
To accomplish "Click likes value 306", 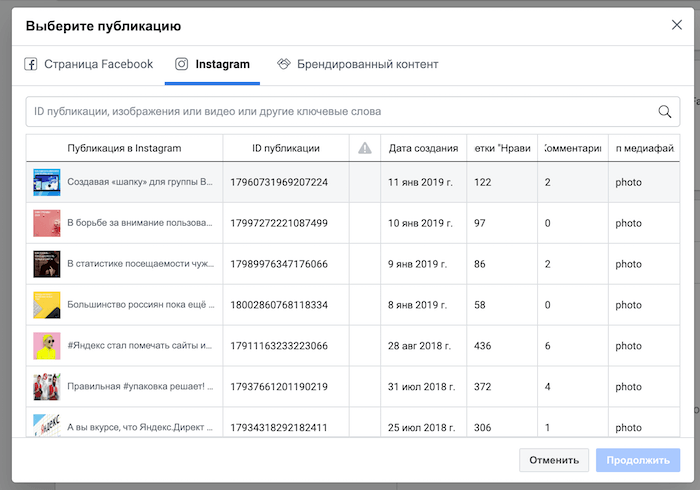I will click(483, 428).
